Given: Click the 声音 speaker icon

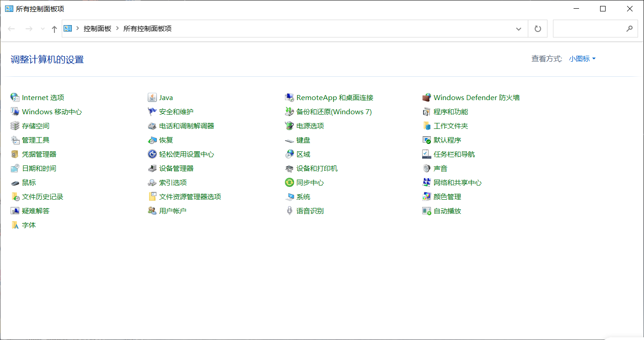Looking at the screenshot, I should click(426, 168).
